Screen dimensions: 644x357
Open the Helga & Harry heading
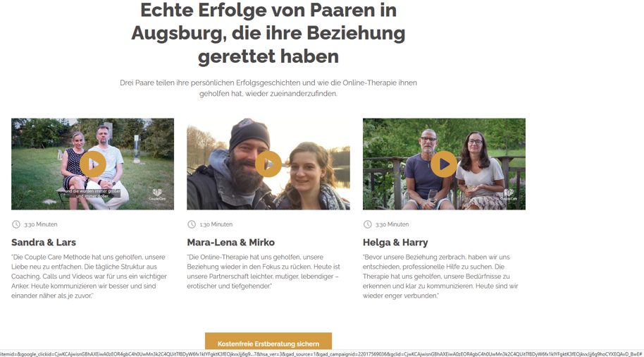395,242
